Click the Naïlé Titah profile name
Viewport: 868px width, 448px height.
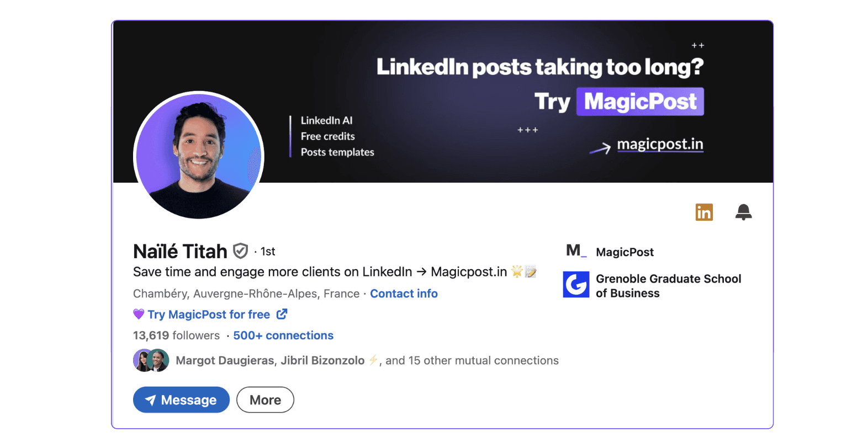point(180,251)
